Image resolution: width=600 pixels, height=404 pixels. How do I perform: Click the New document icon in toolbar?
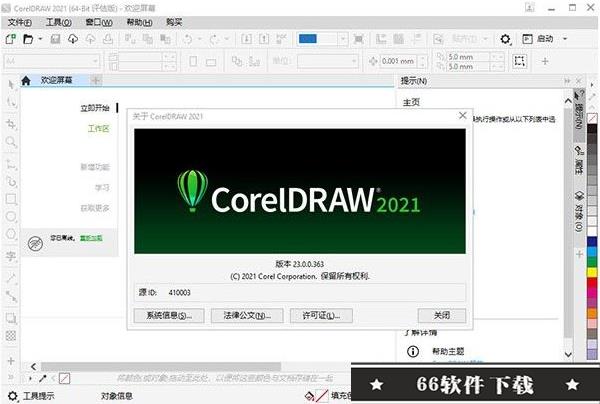click(10, 39)
